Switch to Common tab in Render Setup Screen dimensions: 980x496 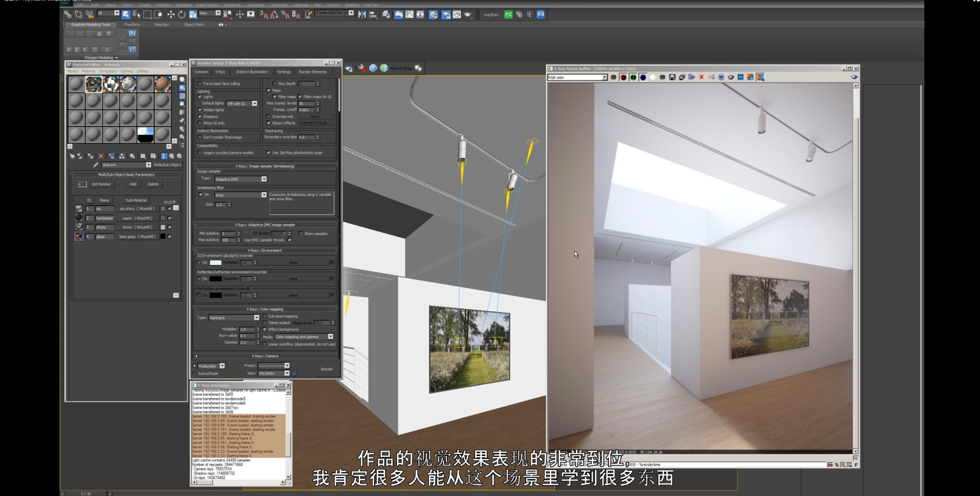201,72
